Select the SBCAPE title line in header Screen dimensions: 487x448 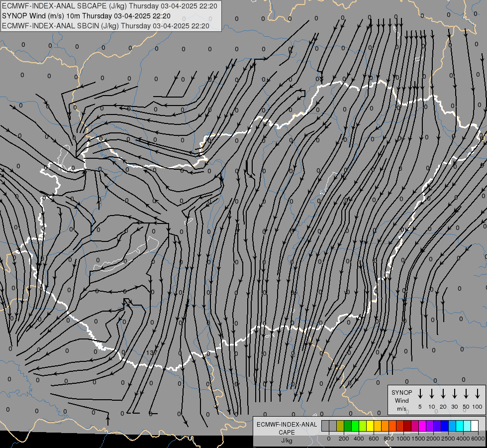point(109,6)
